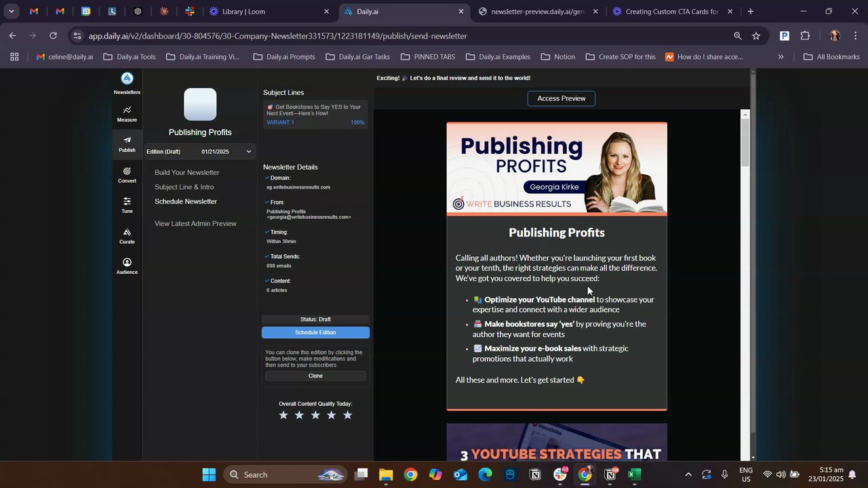Click the first quality rating star

pyautogui.click(x=283, y=415)
